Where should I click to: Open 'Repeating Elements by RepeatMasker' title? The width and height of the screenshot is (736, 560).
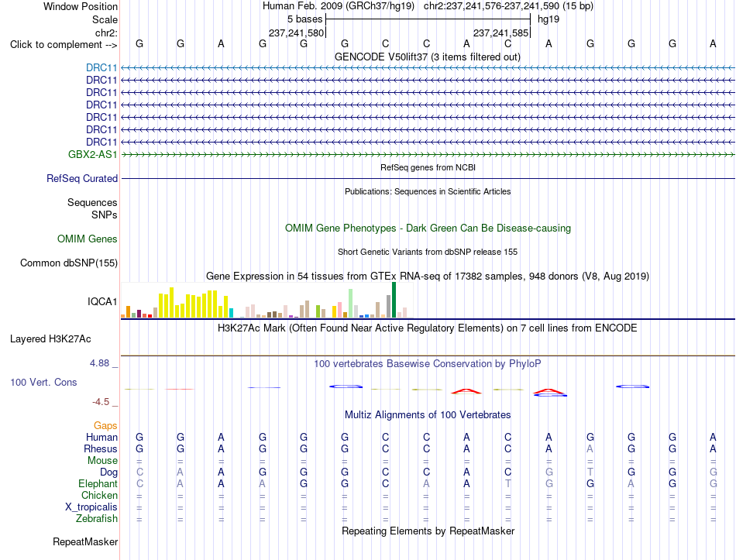coord(428,531)
